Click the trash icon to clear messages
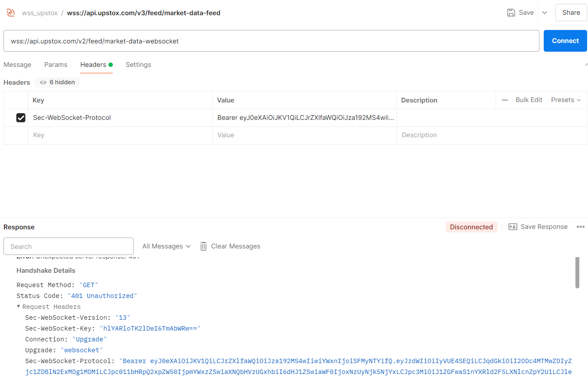Viewport: 588px width, 377px height. tap(204, 246)
